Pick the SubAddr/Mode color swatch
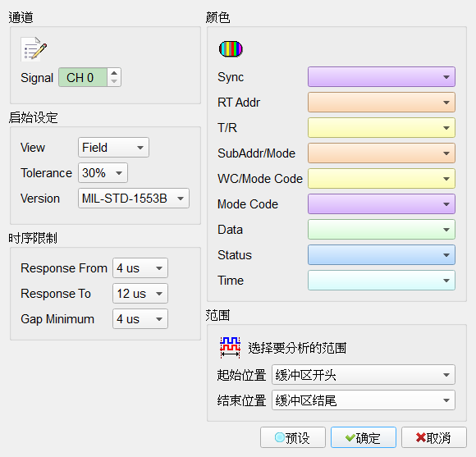The image size is (476, 457). tap(382, 153)
